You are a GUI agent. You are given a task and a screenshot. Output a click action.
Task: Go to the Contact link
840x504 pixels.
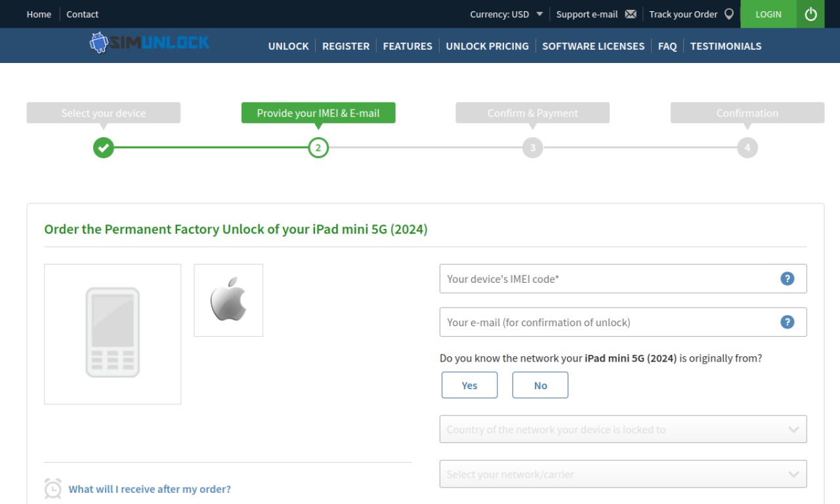(x=82, y=14)
